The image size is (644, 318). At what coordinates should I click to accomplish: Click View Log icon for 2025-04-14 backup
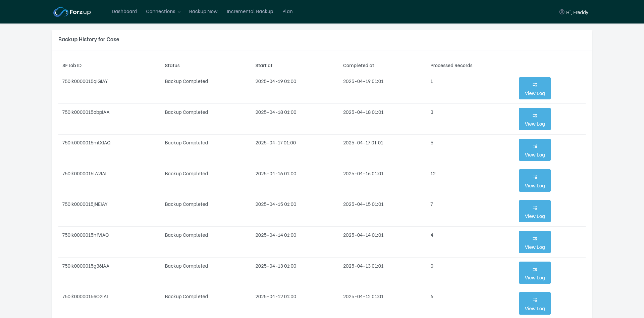pyautogui.click(x=535, y=239)
